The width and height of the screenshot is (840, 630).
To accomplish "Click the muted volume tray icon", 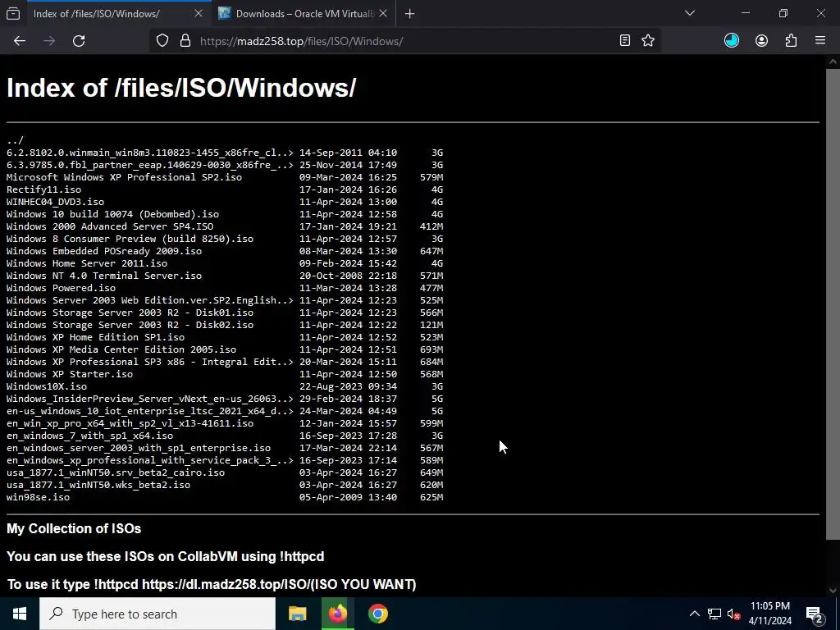I will click(x=734, y=614).
